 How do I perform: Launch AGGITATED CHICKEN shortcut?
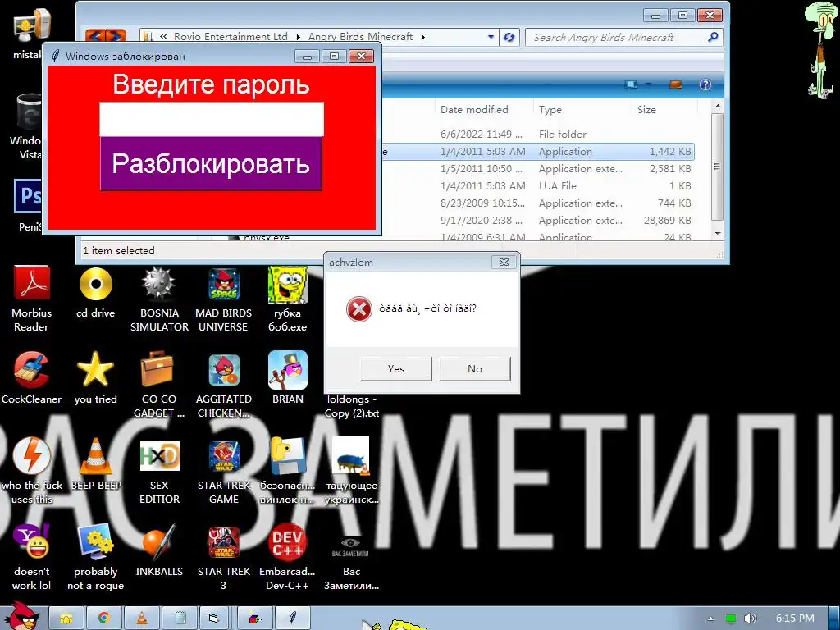pyautogui.click(x=223, y=385)
